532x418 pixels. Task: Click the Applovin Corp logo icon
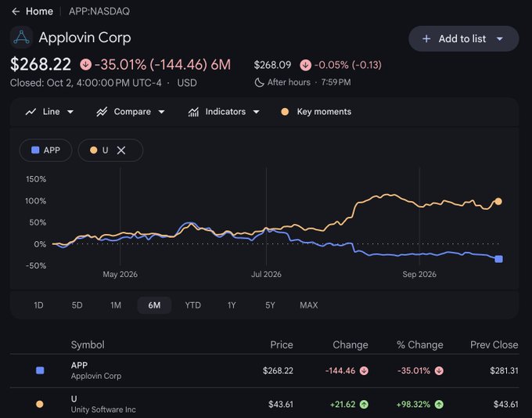click(21, 38)
